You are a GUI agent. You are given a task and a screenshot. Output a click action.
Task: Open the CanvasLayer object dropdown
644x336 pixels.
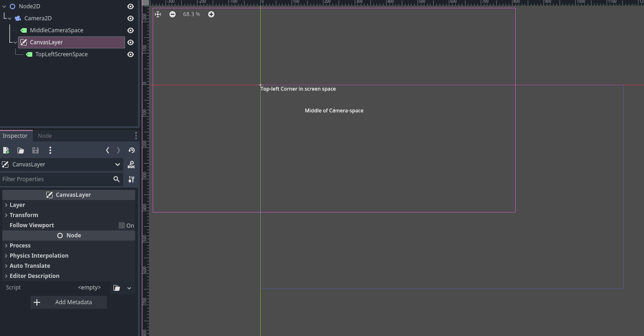tap(118, 165)
